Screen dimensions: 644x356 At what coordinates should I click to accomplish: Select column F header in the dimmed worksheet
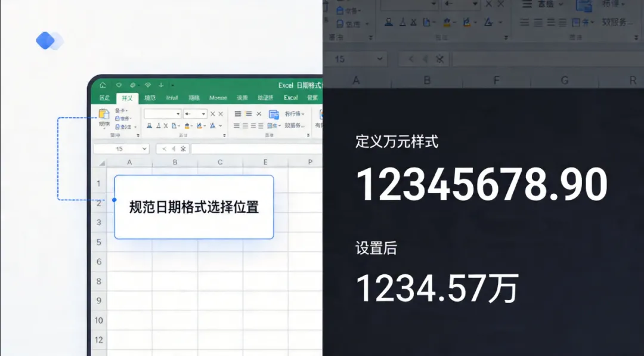coord(497,81)
